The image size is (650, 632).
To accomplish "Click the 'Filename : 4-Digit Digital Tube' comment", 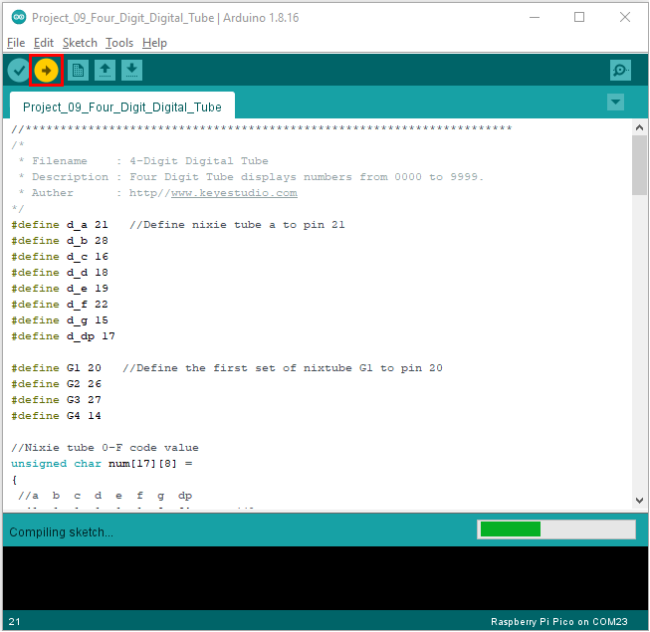I will (143, 161).
